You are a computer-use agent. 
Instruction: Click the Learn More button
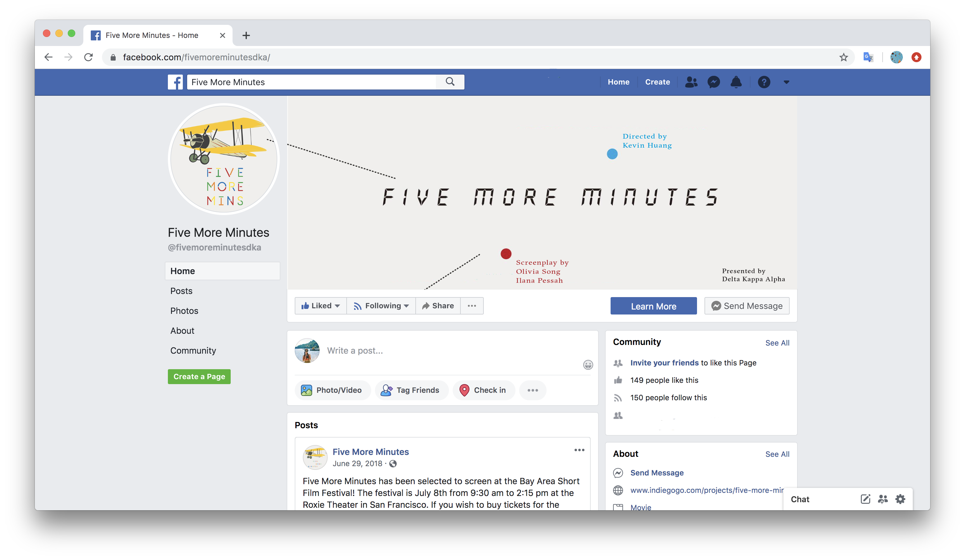(653, 306)
